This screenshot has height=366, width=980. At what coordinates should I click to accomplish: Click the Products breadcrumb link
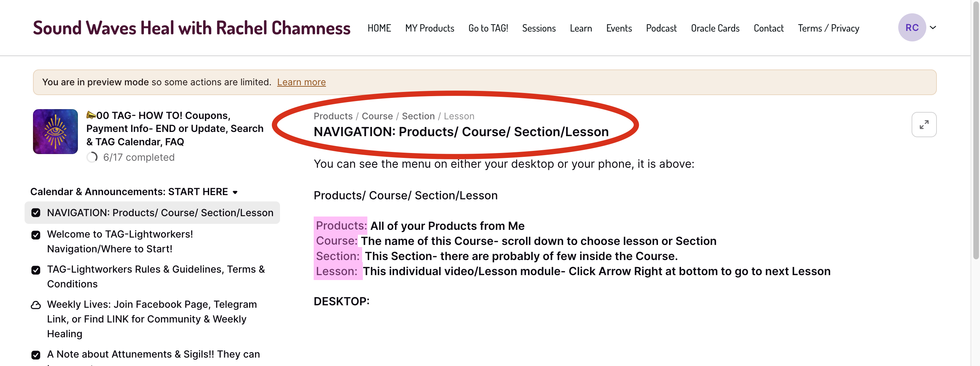[x=333, y=116]
